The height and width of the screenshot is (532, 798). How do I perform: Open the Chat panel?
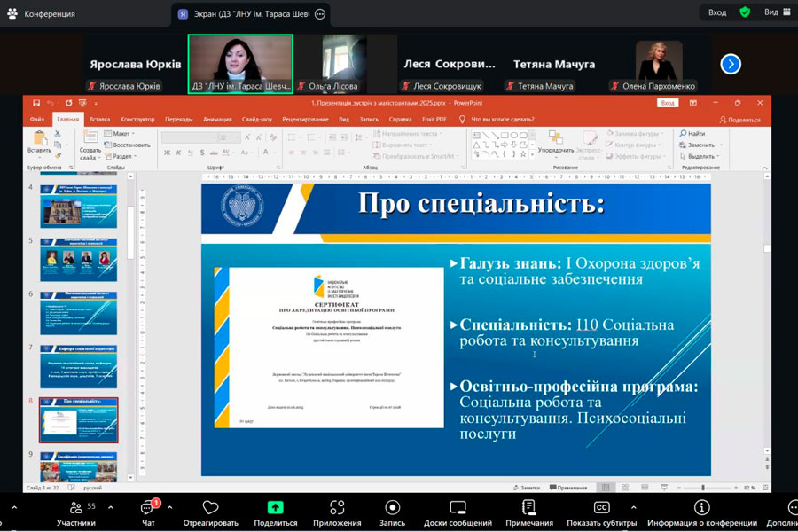[x=147, y=508]
